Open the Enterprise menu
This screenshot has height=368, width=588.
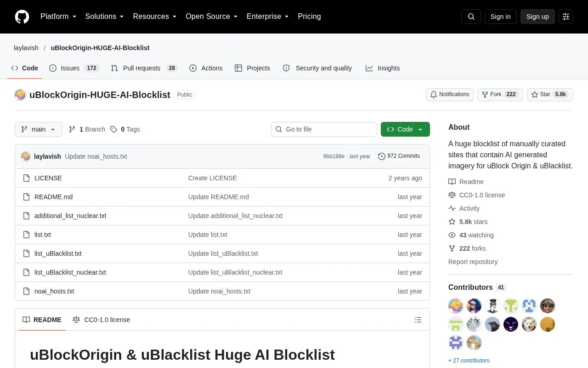pos(268,17)
